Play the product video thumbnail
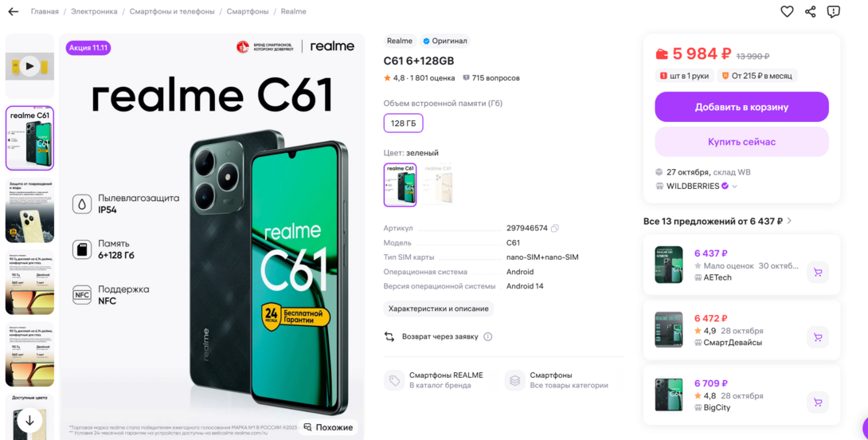 click(x=30, y=66)
